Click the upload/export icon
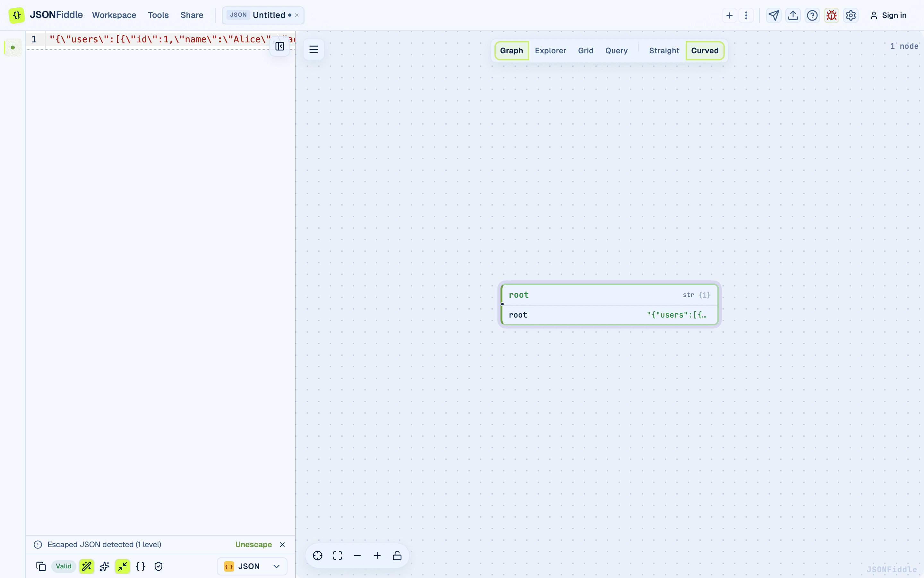Screen dimensions: 924x578 [x=793, y=15]
